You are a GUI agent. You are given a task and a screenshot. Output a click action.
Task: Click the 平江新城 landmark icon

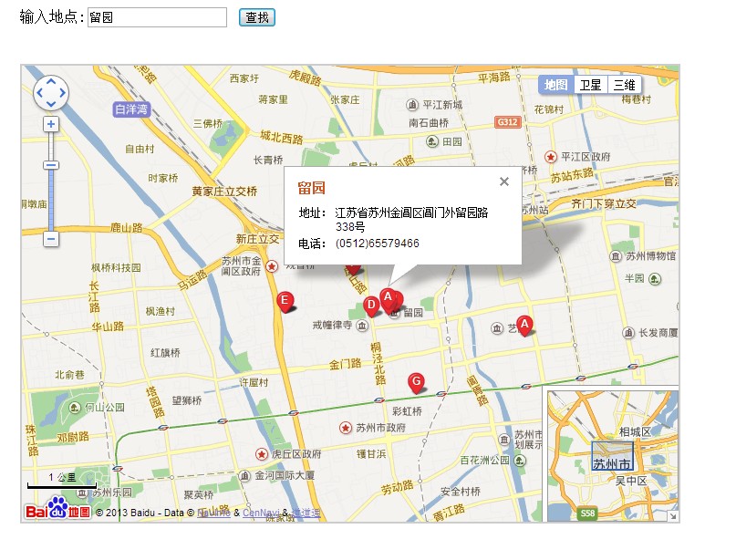411,104
